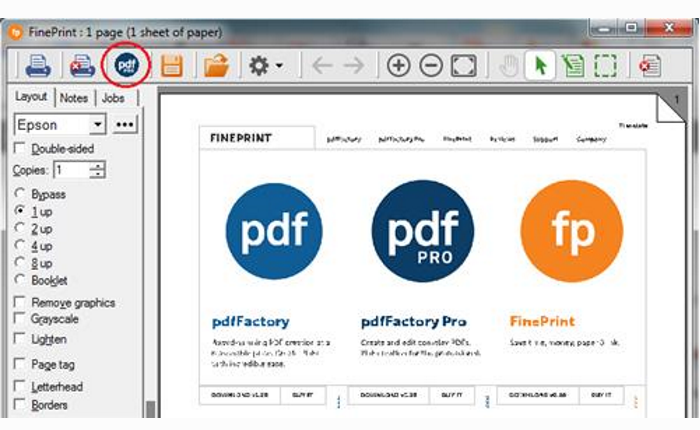Viewport: 700px width, 430px height.
Task: Click the delete page icon
Action: (650, 66)
